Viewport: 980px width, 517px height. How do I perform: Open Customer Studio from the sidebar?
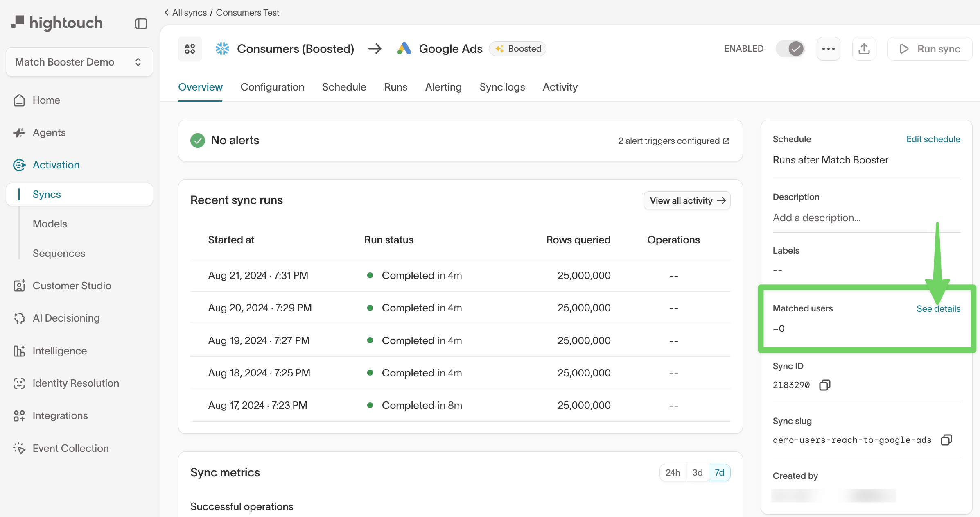pyautogui.click(x=72, y=286)
